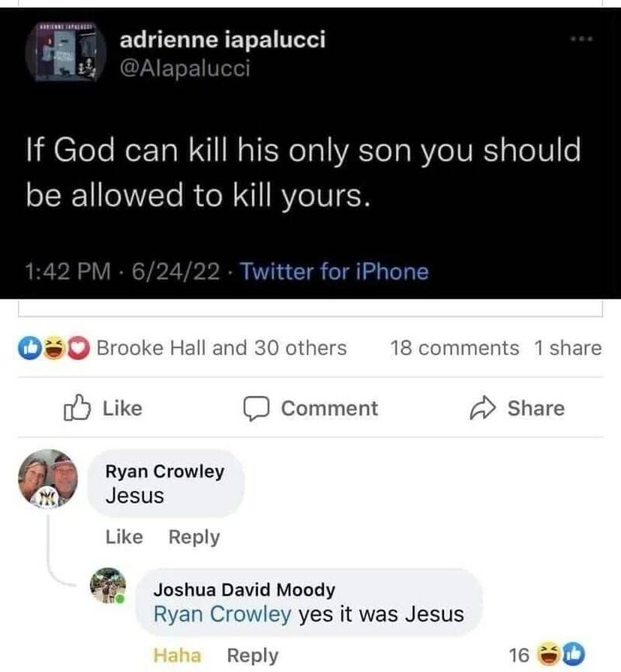The image size is (621, 672).
Task: Open Ryan Crowley's profile picture
Action: [x=49, y=480]
